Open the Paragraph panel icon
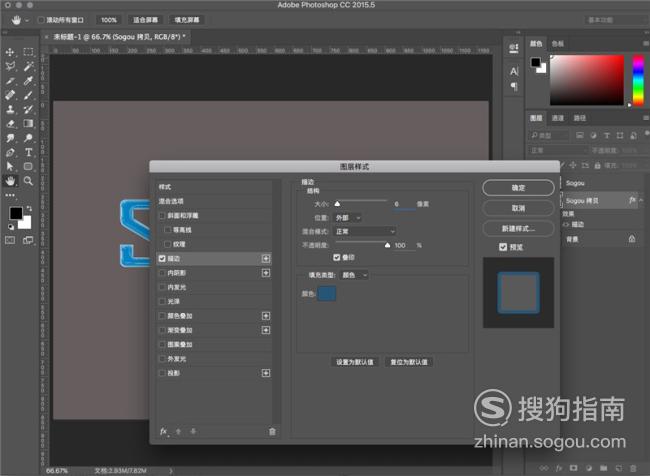 (514, 86)
